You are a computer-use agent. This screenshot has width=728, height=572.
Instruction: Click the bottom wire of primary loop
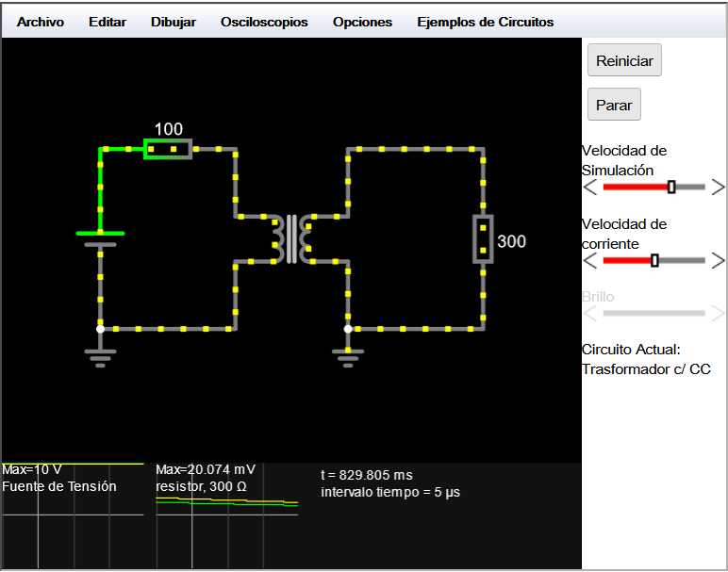167,329
